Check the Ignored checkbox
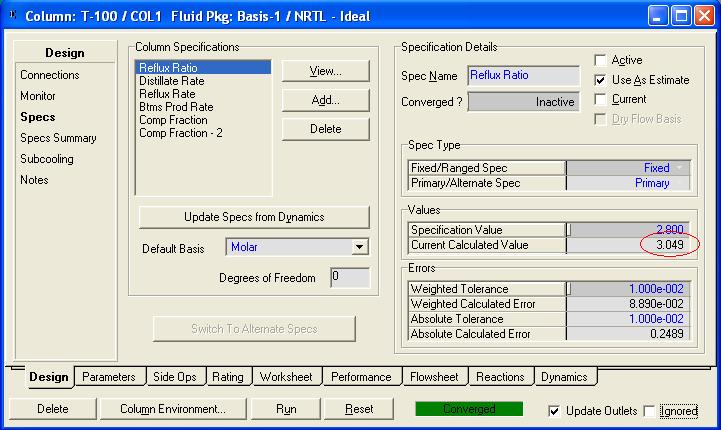Image resolution: width=721 pixels, height=430 pixels. point(650,411)
